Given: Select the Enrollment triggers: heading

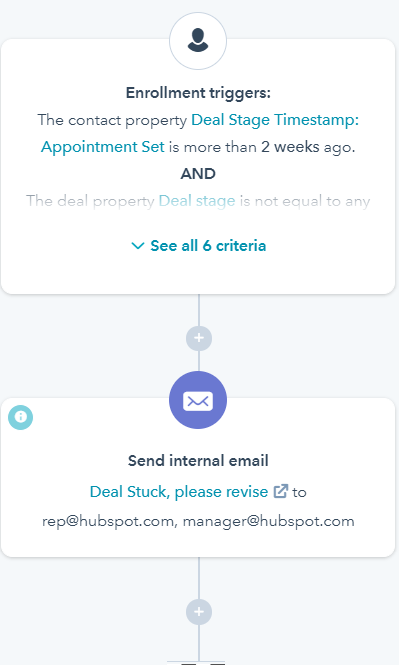Looking at the screenshot, I should click(198, 92).
